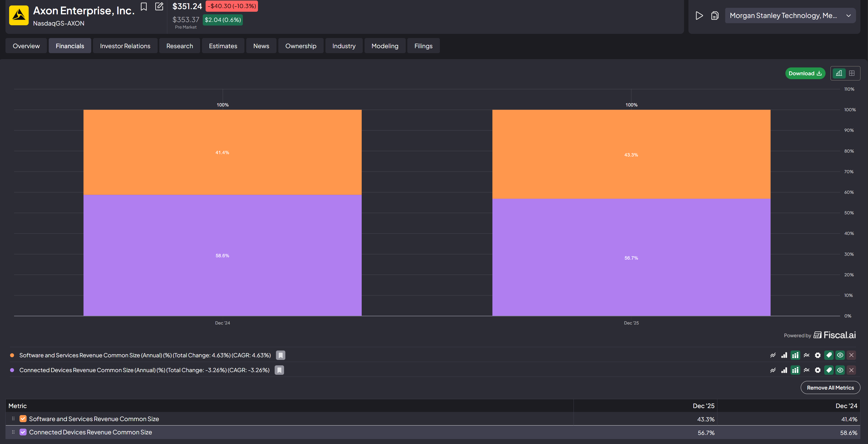This screenshot has height=444, width=868.
Task: Remove the Connected Devices metric with X
Action: coord(851,370)
